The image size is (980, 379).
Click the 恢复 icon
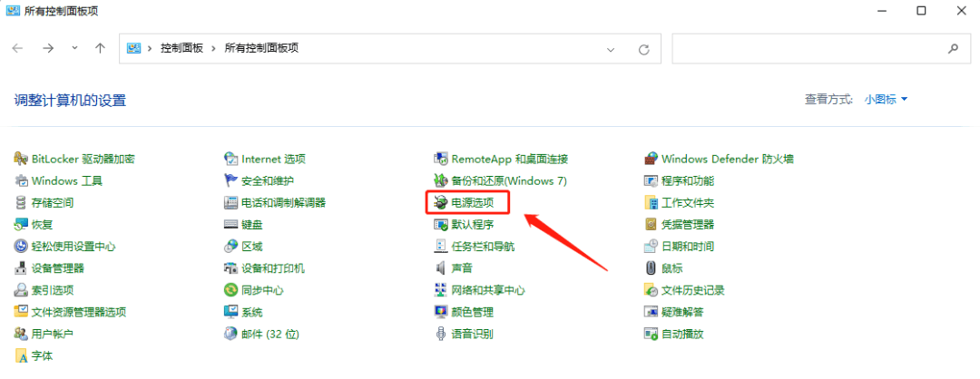pos(21,224)
